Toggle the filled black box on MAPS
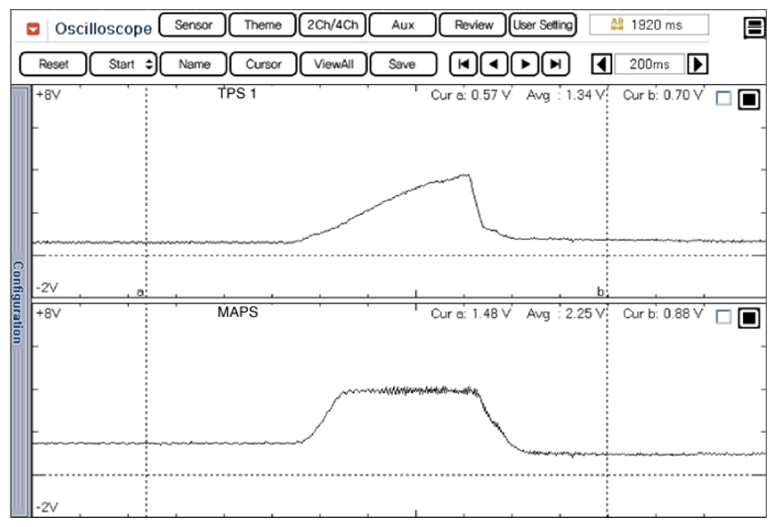Screen dimensions: 776x527 748,318
